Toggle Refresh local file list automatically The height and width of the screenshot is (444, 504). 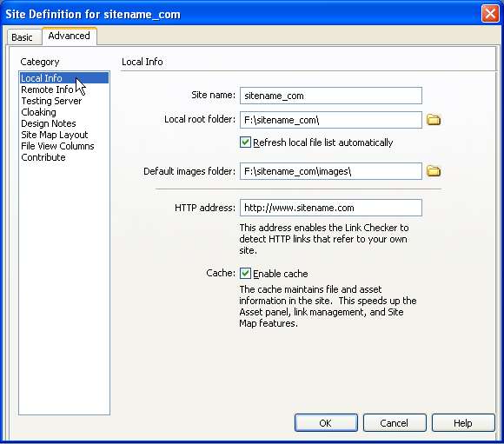(245, 142)
